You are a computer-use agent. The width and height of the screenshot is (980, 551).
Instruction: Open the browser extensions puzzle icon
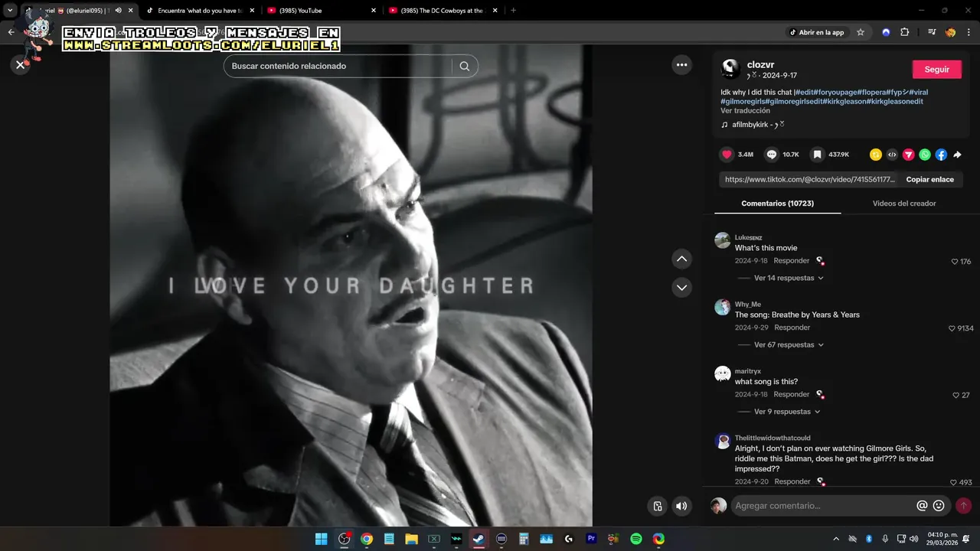coord(905,32)
